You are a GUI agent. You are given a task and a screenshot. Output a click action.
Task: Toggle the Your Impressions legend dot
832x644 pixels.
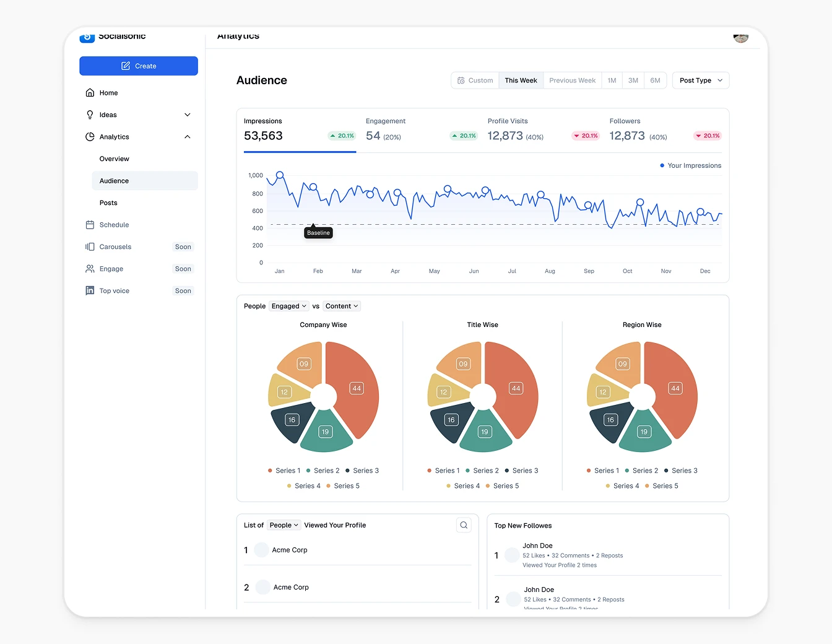tap(661, 165)
